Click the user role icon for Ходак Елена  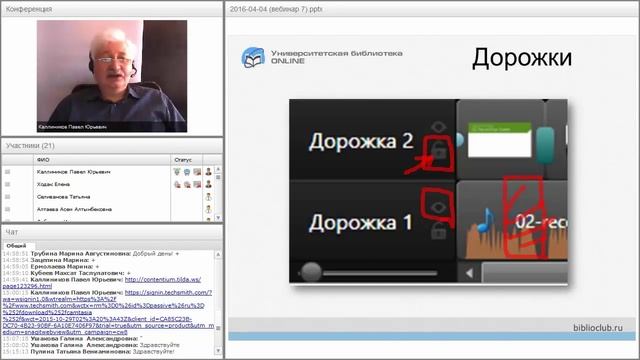pyautogui.click(x=209, y=184)
